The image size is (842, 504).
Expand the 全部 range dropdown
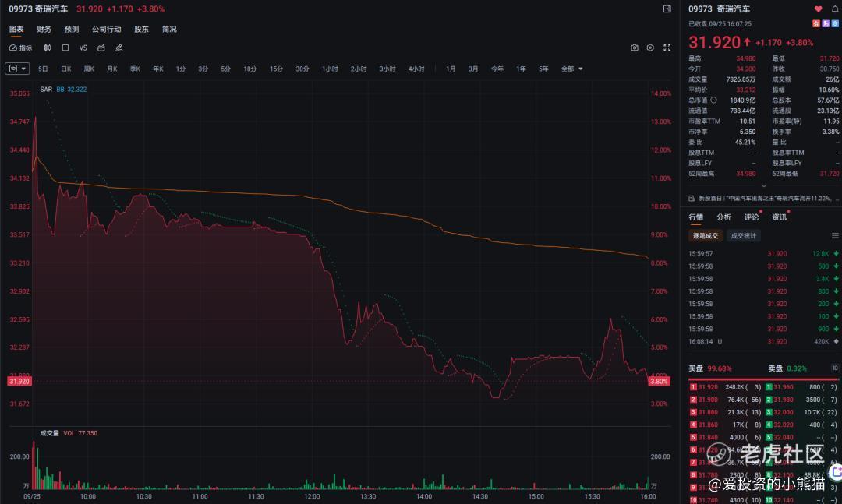(572, 69)
